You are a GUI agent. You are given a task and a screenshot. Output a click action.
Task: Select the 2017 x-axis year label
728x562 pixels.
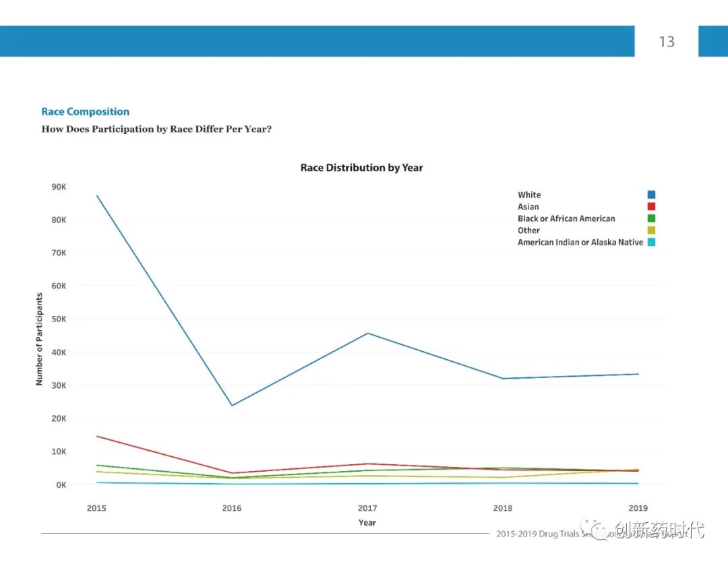coord(367,508)
